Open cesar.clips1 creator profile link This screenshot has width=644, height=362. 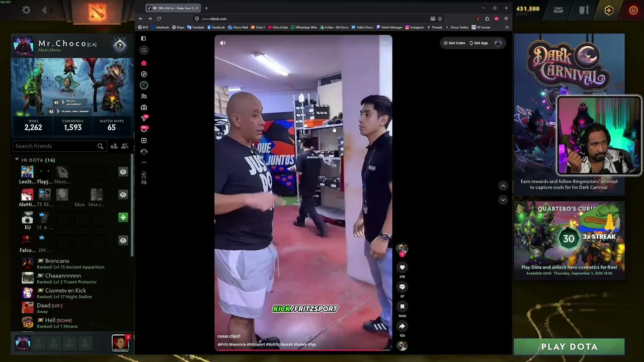click(x=229, y=336)
